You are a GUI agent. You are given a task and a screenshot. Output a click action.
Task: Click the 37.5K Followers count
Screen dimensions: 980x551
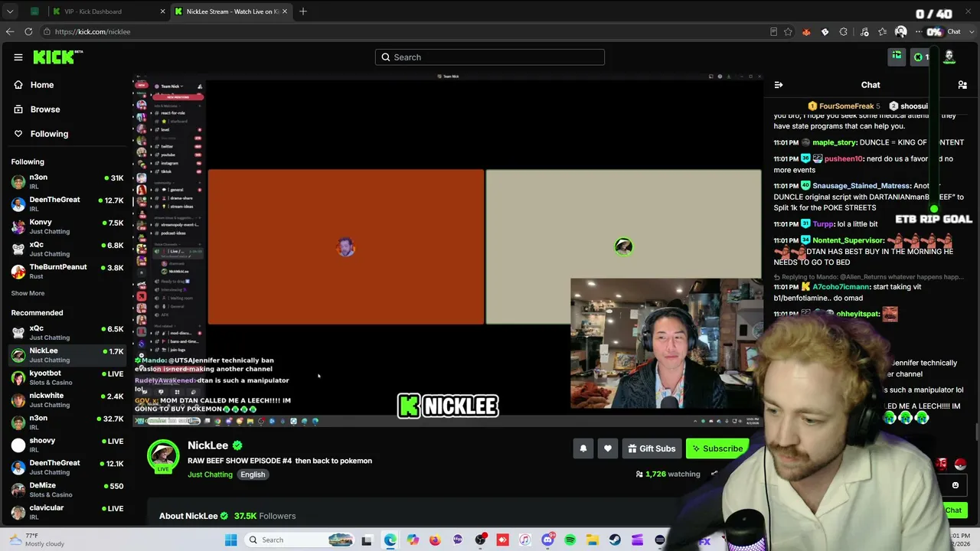265,516
